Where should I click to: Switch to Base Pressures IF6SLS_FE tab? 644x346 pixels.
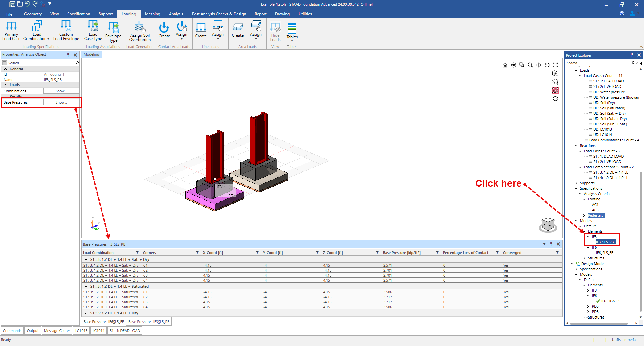[104, 322]
